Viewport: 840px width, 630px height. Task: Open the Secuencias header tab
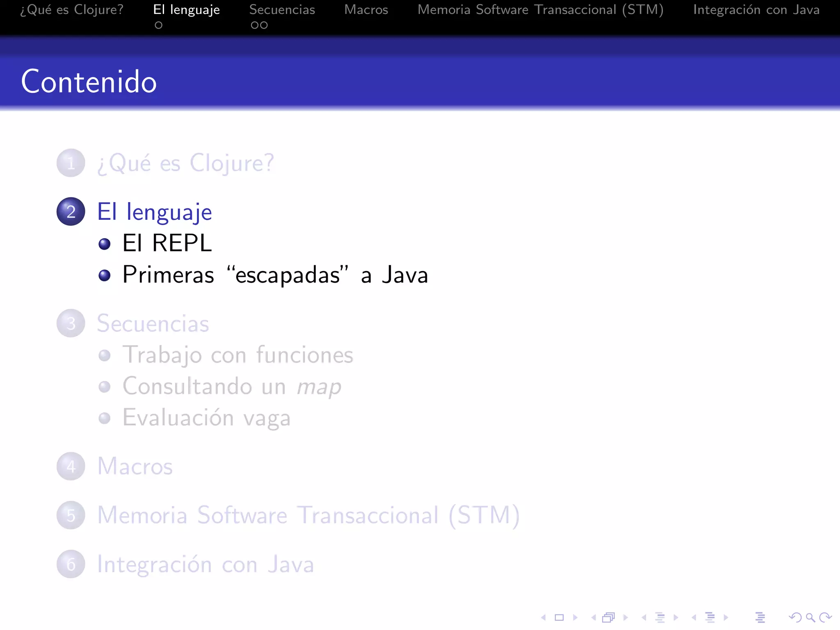click(282, 9)
